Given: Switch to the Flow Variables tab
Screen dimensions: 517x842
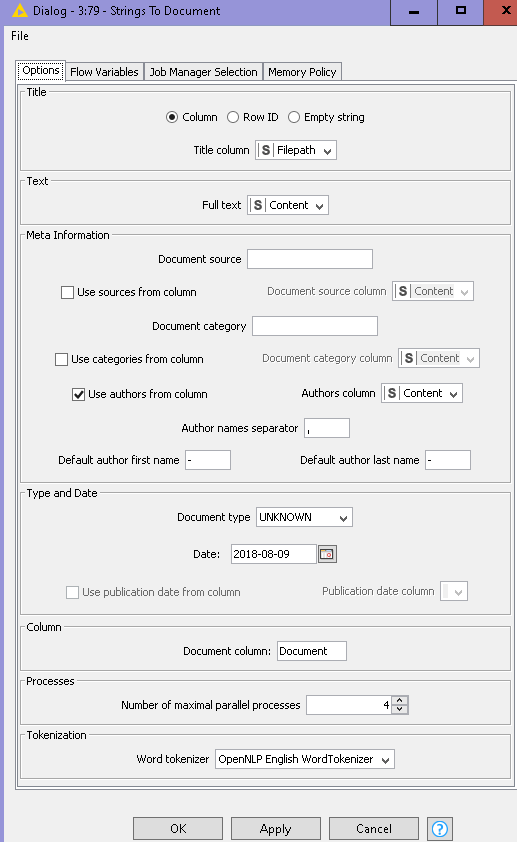Looking at the screenshot, I should point(104,72).
